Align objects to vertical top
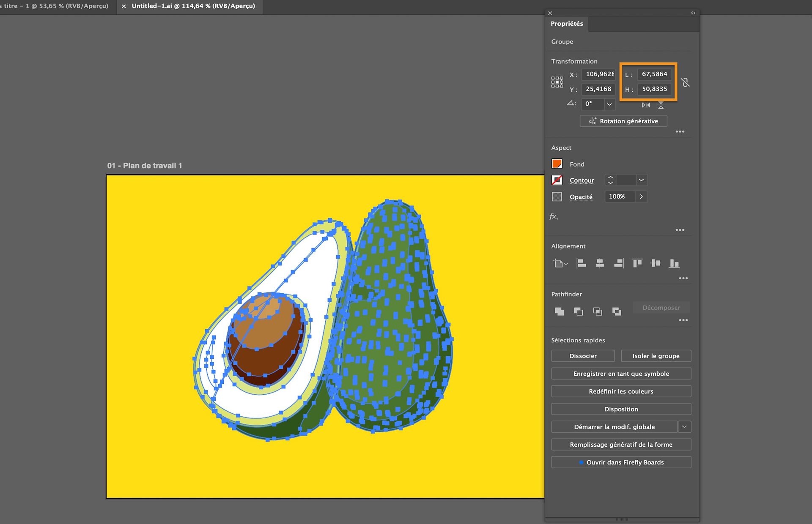The width and height of the screenshot is (812, 524). click(637, 263)
